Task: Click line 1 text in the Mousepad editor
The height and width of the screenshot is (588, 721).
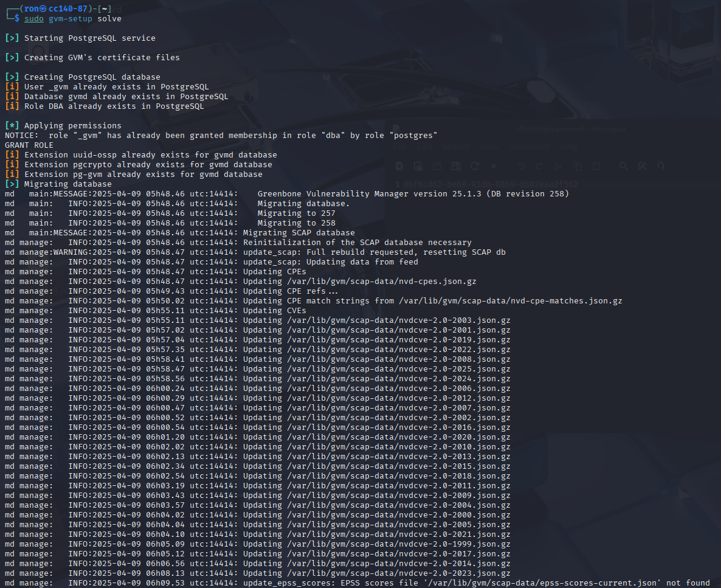Action: click(490, 184)
